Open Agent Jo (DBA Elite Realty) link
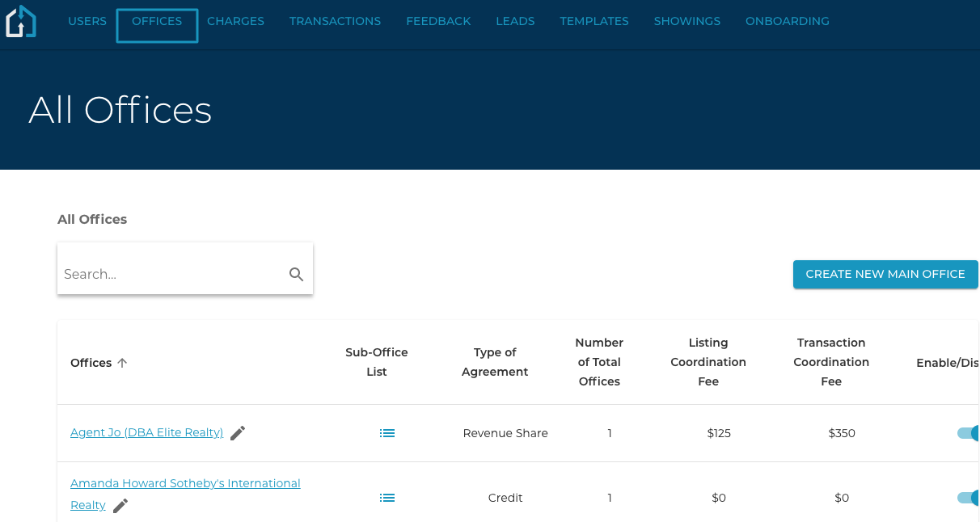The image size is (980, 522). click(146, 432)
